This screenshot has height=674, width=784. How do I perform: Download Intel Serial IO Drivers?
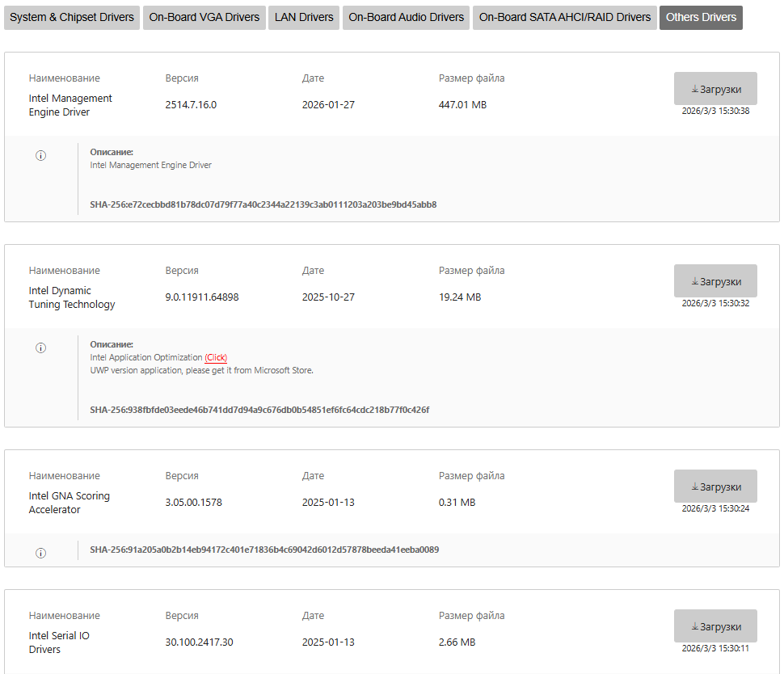[715, 626]
